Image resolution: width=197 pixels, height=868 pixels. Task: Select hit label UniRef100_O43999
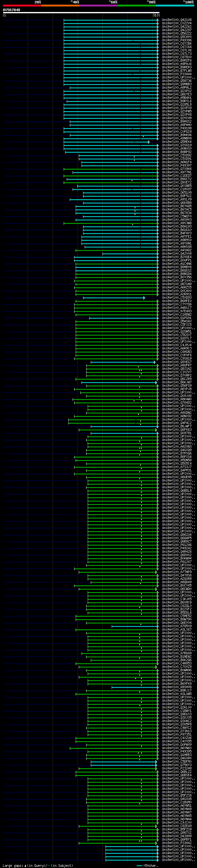point(177,836)
